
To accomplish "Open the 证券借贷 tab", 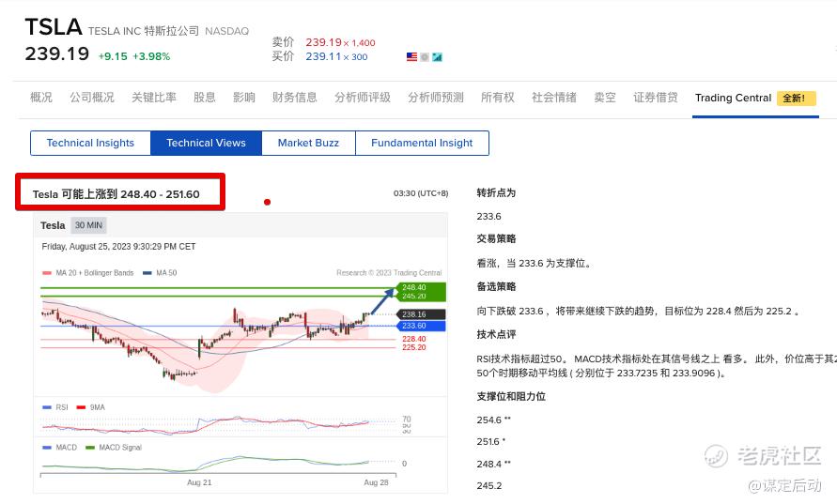I will click(x=656, y=98).
